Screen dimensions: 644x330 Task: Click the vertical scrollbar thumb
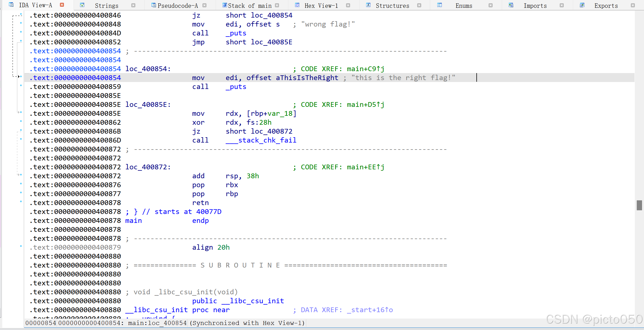click(x=639, y=205)
